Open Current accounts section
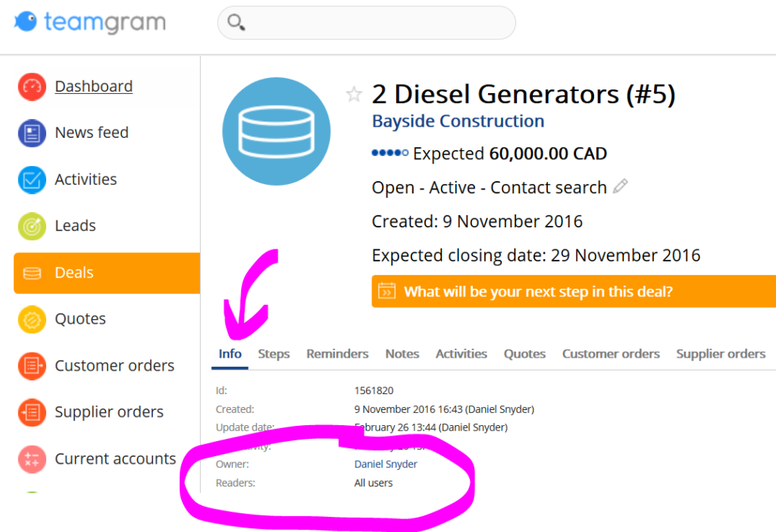 [115, 458]
